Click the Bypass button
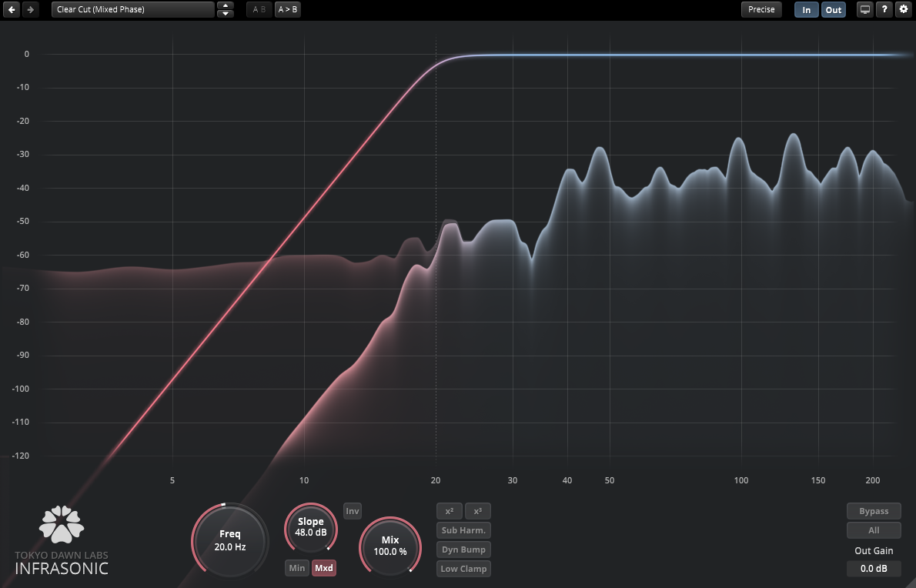 (x=874, y=511)
